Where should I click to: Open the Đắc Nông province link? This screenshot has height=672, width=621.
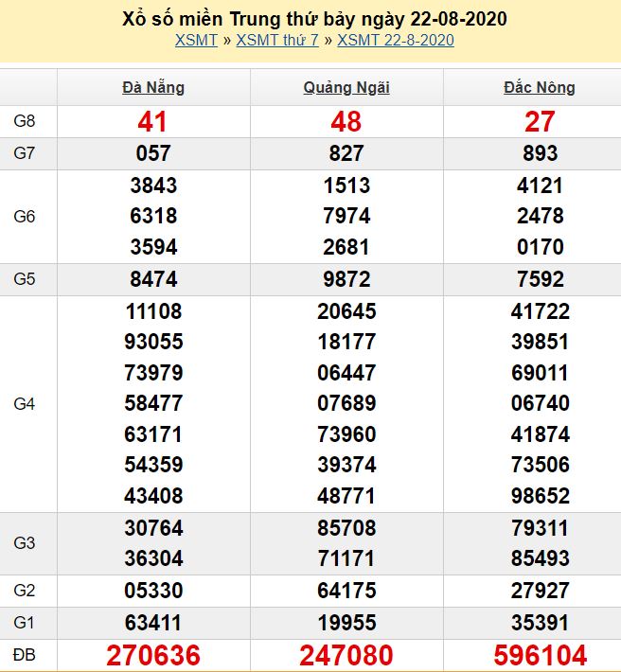(x=540, y=88)
